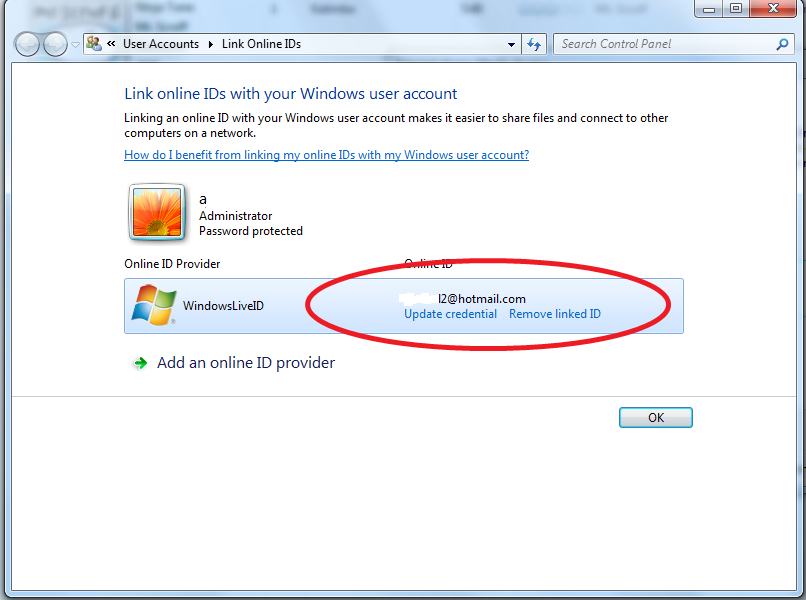Open the help link about linking online IDs

pyautogui.click(x=326, y=155)
